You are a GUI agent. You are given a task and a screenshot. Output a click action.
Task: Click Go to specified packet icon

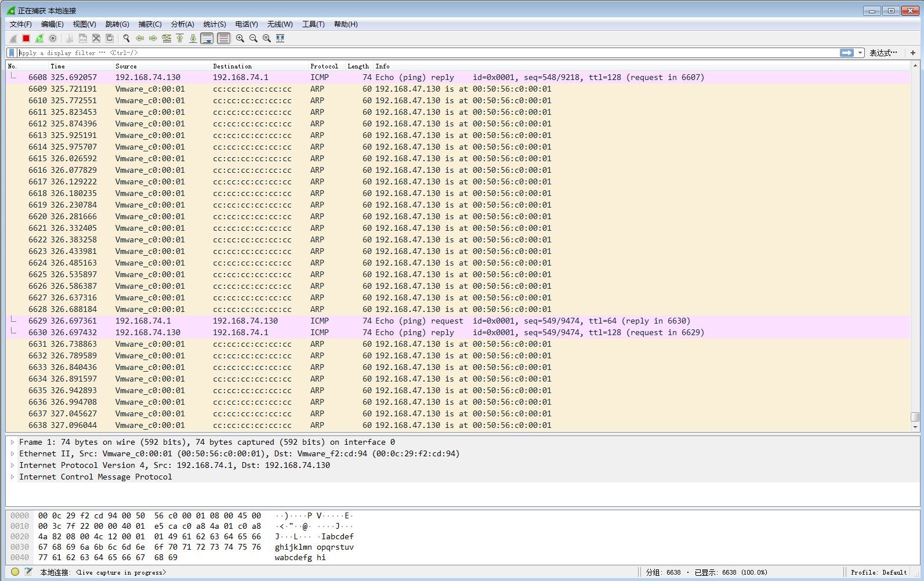(166, 38)
